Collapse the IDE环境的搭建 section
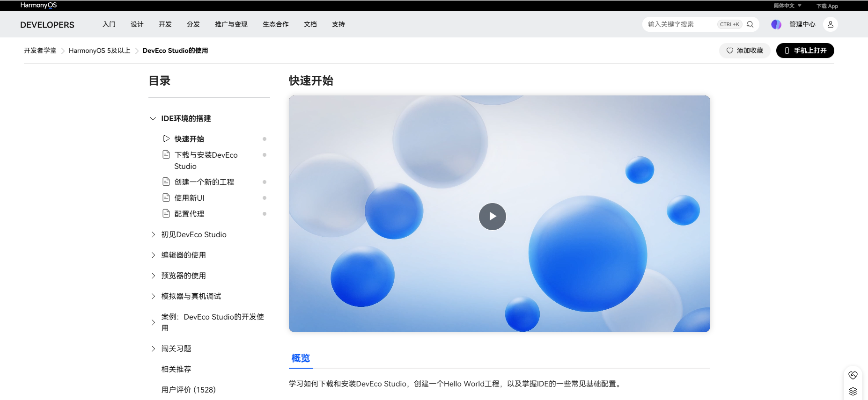 [x=153, y=118]
